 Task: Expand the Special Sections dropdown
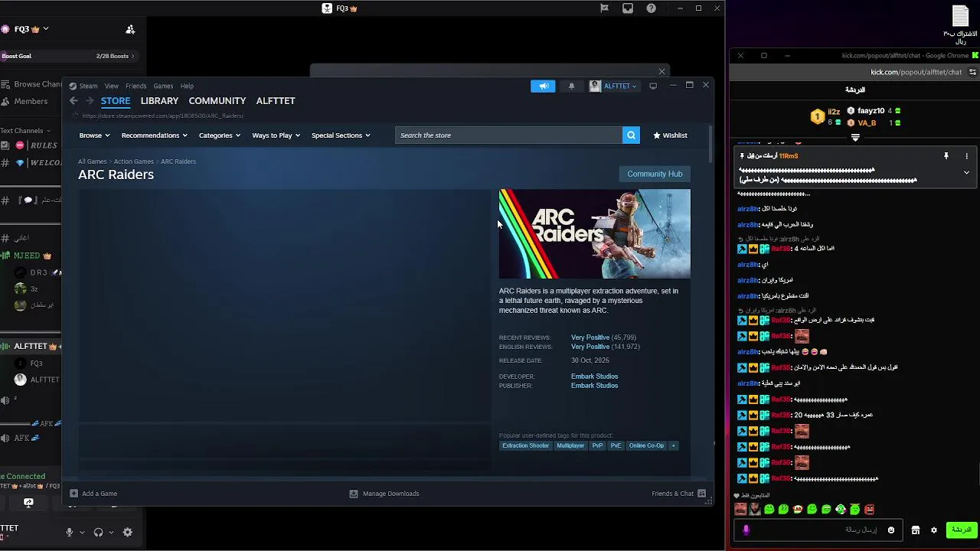pyautogui.click(x=341, y=135)
